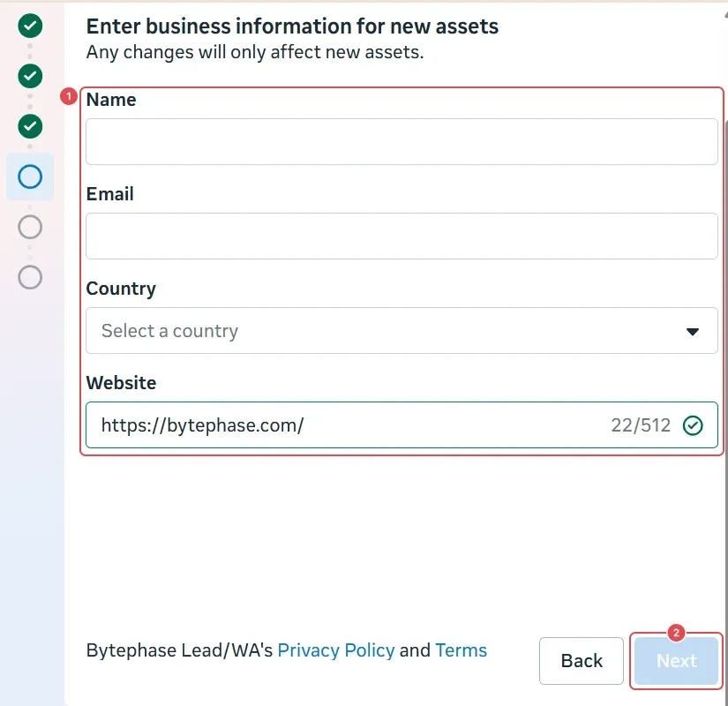Click the fifth step circle in sidebar
728x706 pixels.
30,227
